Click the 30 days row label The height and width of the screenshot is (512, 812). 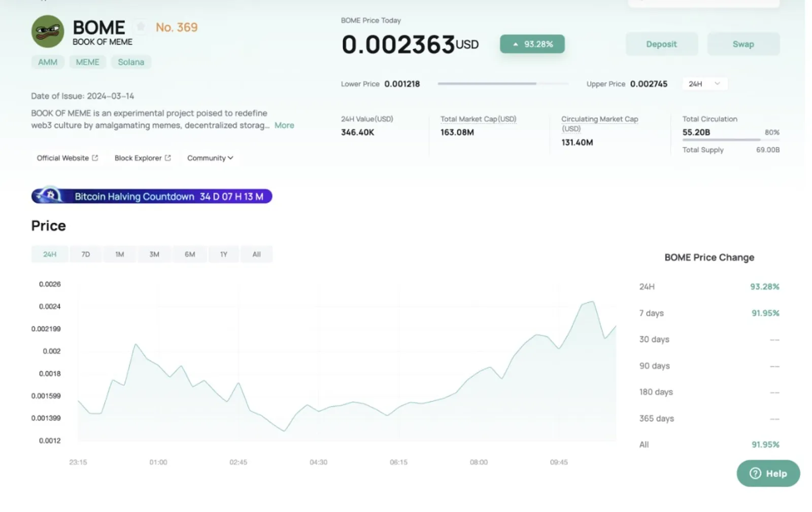point(654,339)
